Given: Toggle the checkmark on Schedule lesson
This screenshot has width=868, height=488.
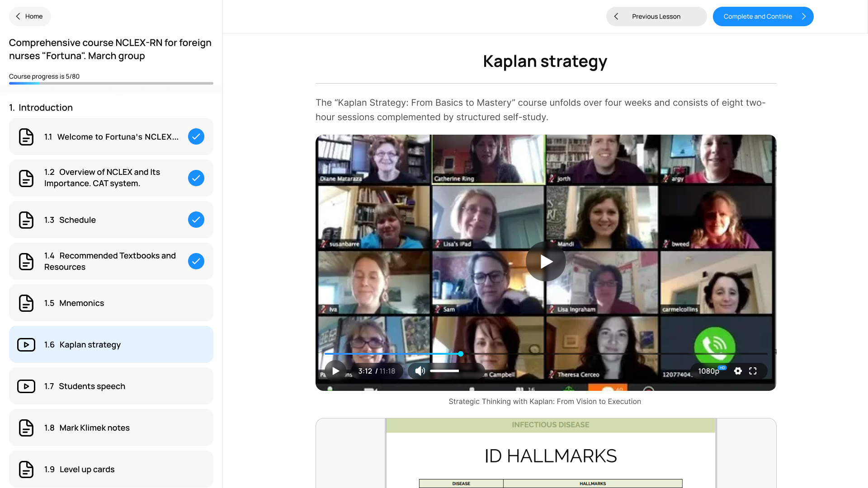Looking at the screenshot, I should (x=196, y=220).
